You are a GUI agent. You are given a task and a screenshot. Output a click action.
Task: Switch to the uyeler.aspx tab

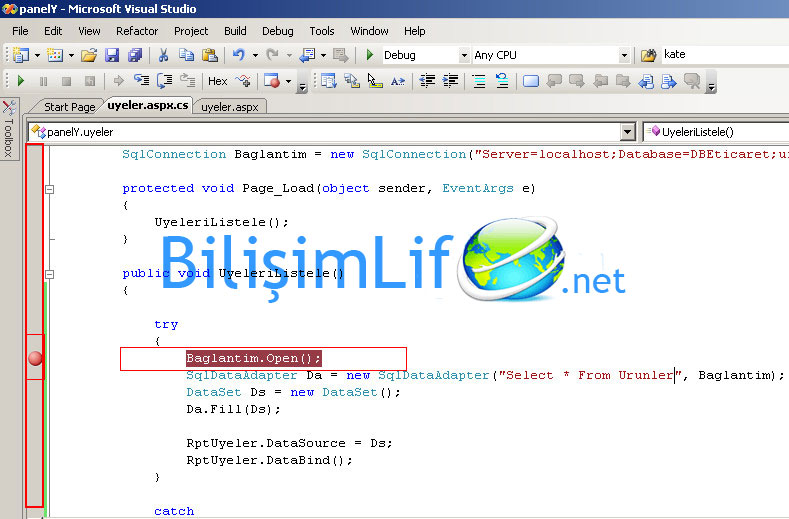229,107
